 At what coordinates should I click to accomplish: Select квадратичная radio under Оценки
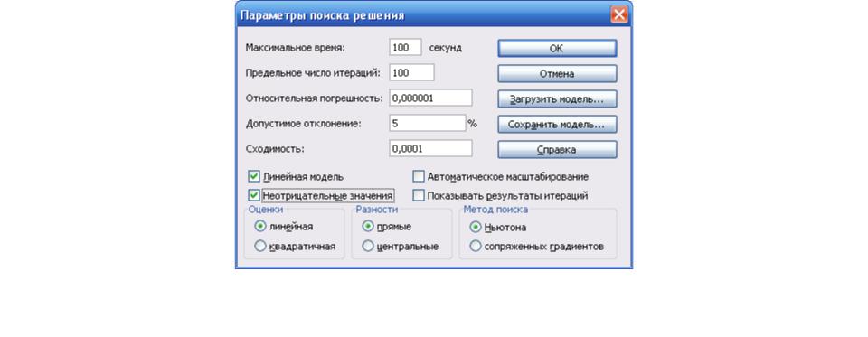pyautogui.click(x=260, y=247)
